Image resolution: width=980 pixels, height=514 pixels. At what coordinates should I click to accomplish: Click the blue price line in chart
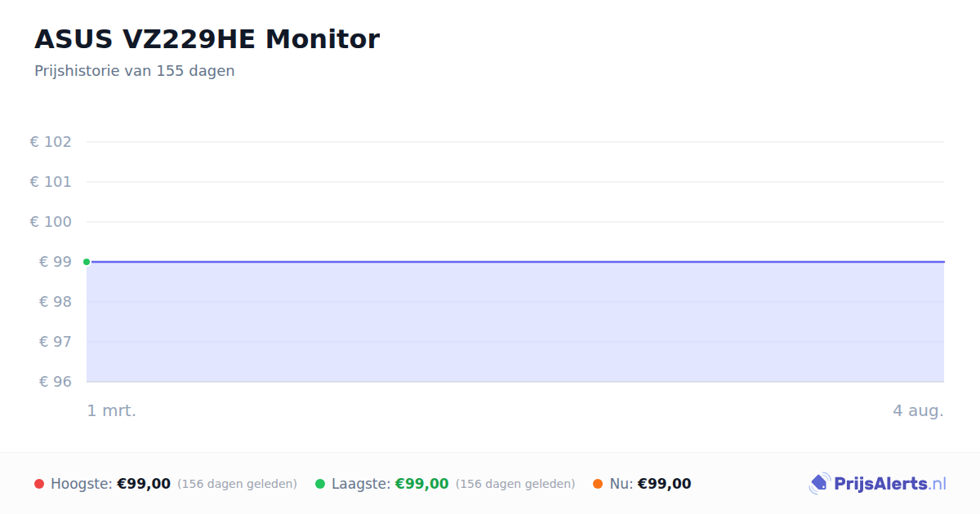click(515, 262)
